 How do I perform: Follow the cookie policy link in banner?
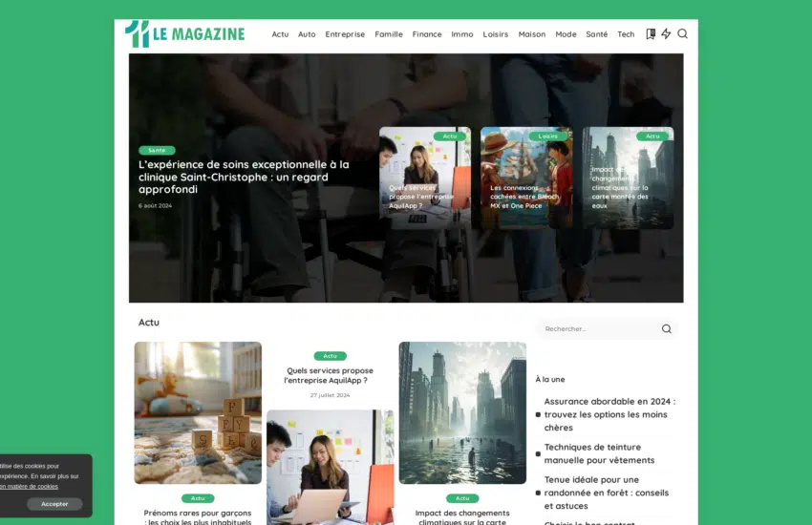pyautogui.click(x=29, y=486)
